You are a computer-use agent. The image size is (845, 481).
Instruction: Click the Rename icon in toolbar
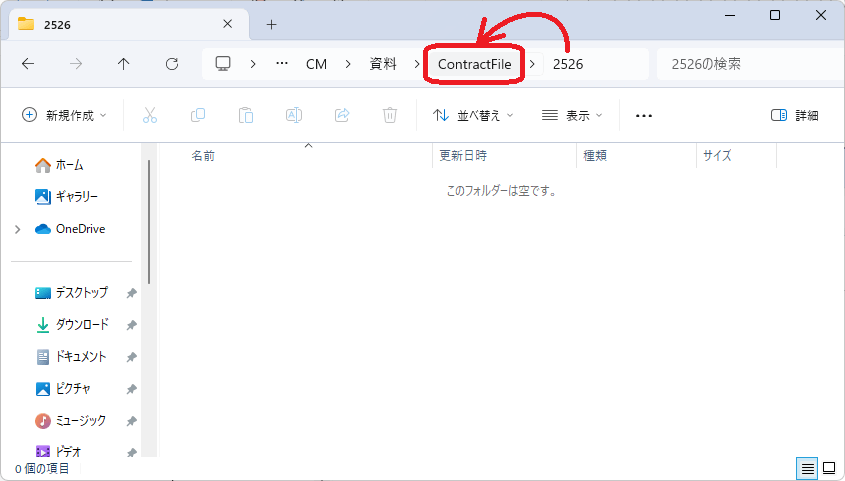click(x=294, y=115)
